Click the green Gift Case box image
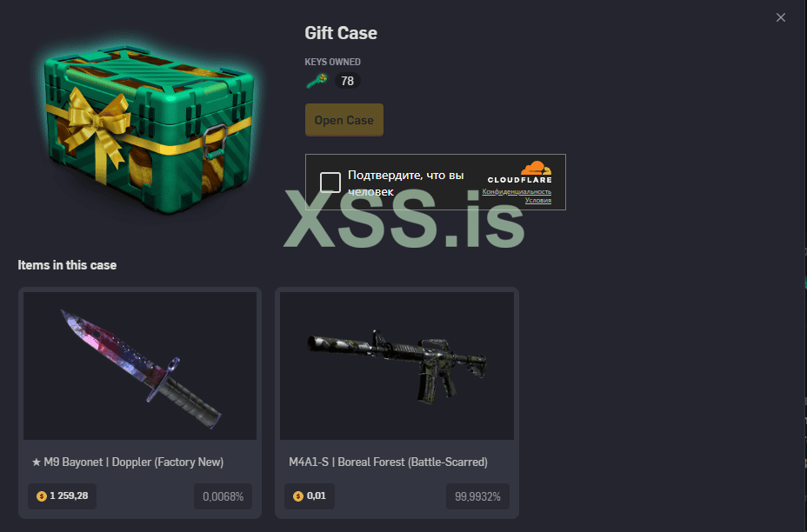Image resolution: width=807 pixels, height=532 pixels. tap(148, 128)
